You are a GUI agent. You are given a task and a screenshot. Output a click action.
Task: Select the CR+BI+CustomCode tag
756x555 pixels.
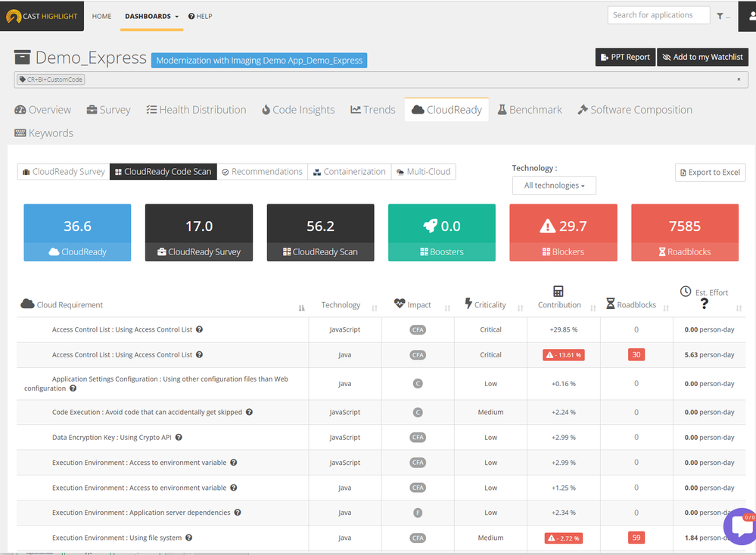pos(51,80)
